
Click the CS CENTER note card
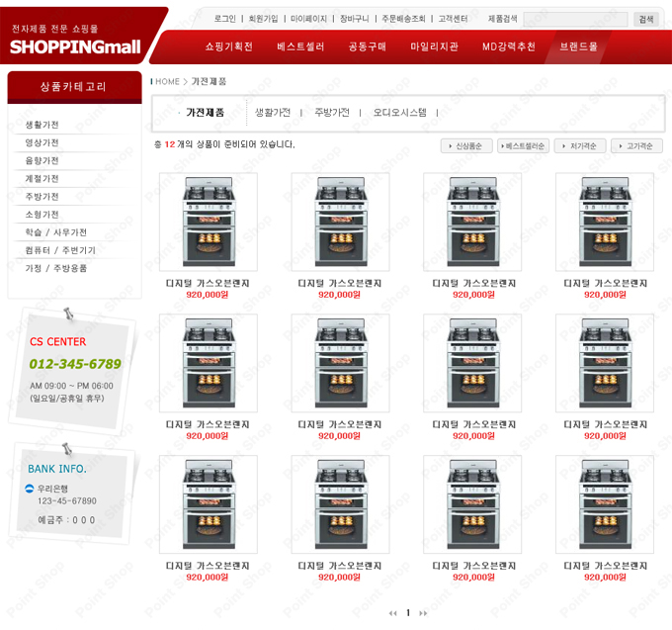click(x=72, y=371)
